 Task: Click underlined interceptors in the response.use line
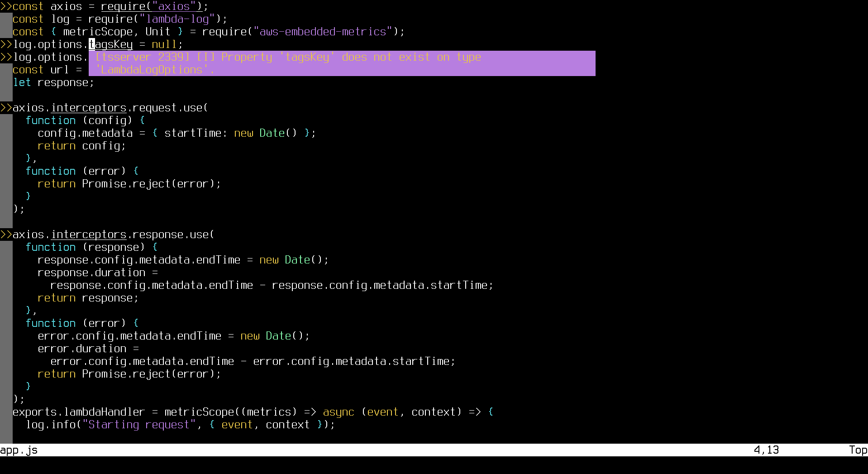point(89,235)
